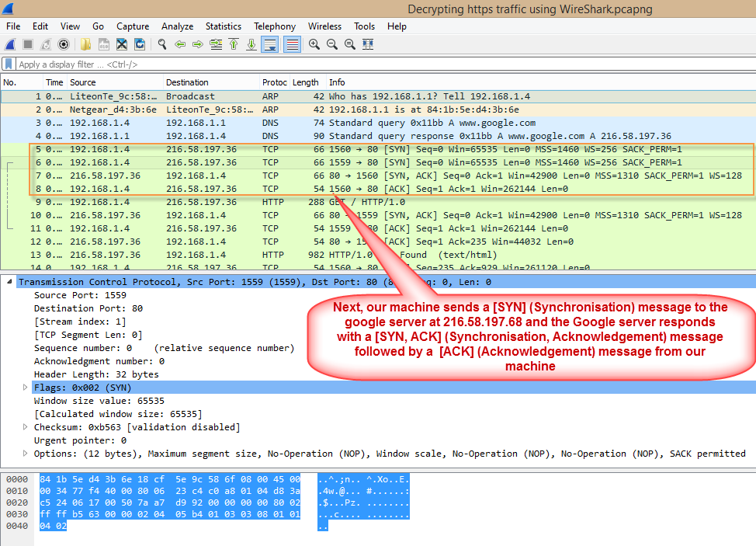The height and width of the screenshot is (546, 756).
Task: Open the Analyze menu
Action: [x=178, y=26]
